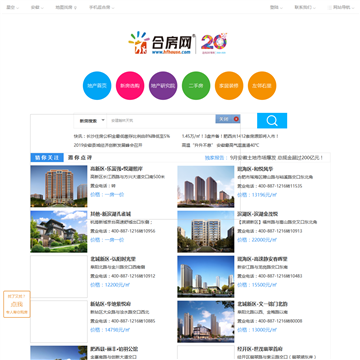
Task: Expand the 网站导航 dropdown in top bar
Action: coord(341,7)
